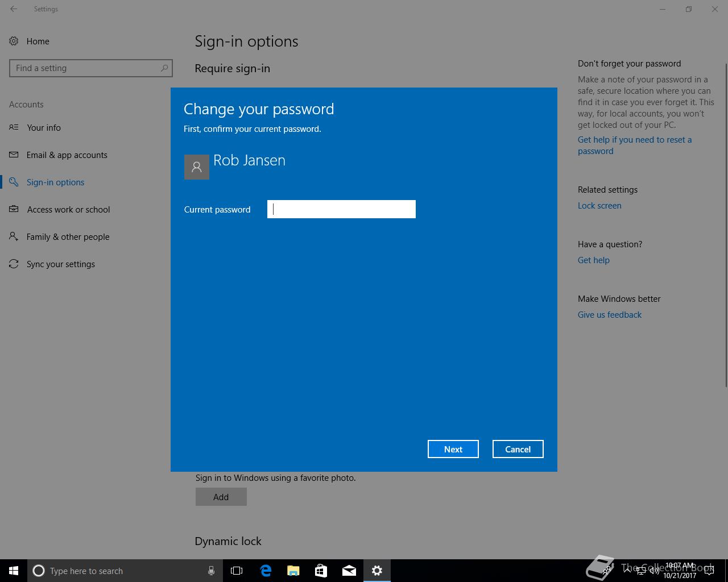
Task: Click the Rob Jansen name text
Action: coord(249,160)
